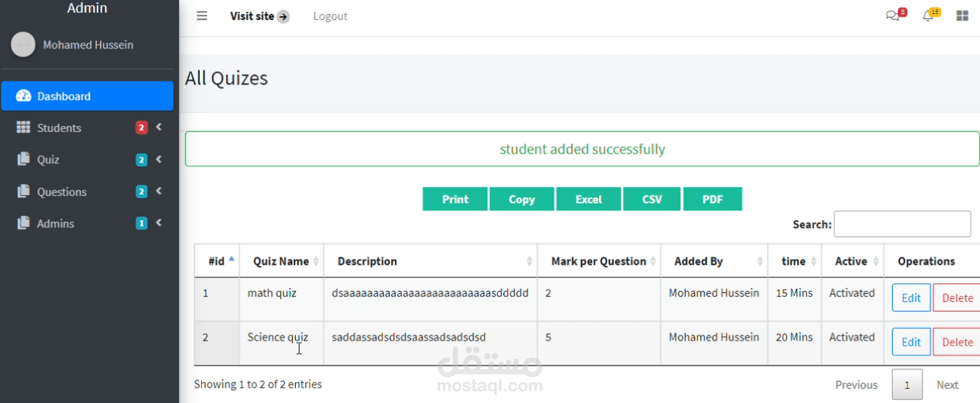Open the chat messages icon with red badge
The image size is (980, 403).
893,16
